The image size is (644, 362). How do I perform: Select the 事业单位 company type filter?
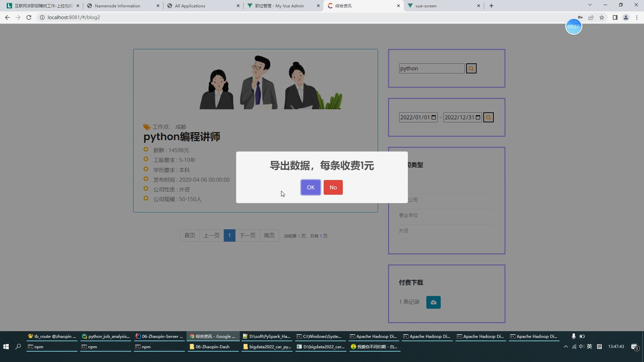pos(408,215)
